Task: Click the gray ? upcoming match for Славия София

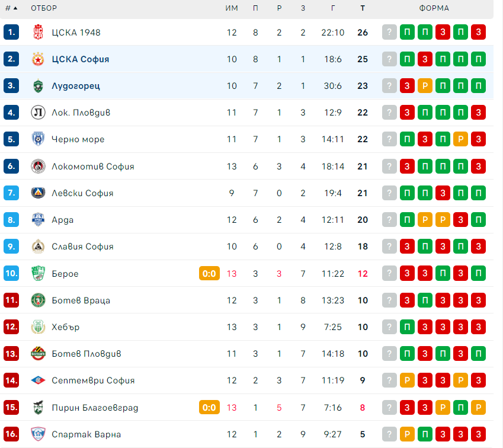Action: click(x=389, y=246)
